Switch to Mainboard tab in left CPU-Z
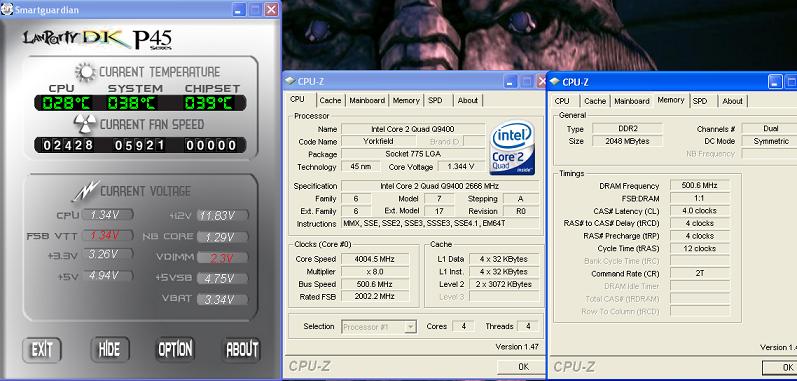 367,101
